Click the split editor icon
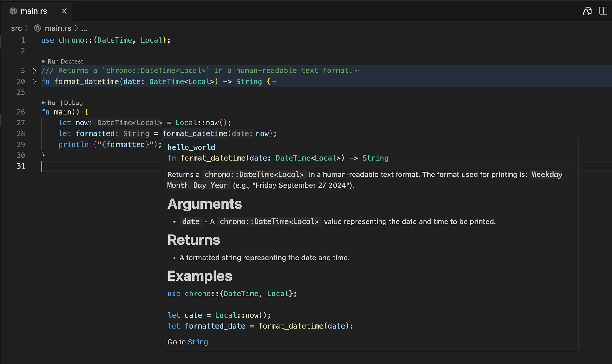 point(603,11)
